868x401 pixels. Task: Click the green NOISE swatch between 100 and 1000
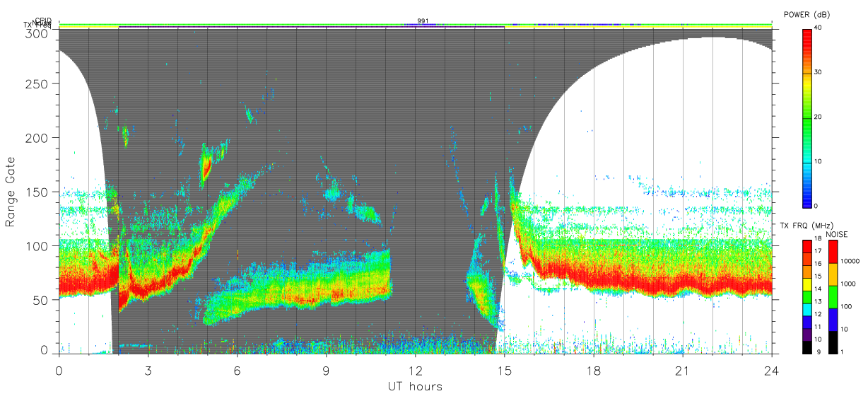pyautogui.click(x=833, y=296)
